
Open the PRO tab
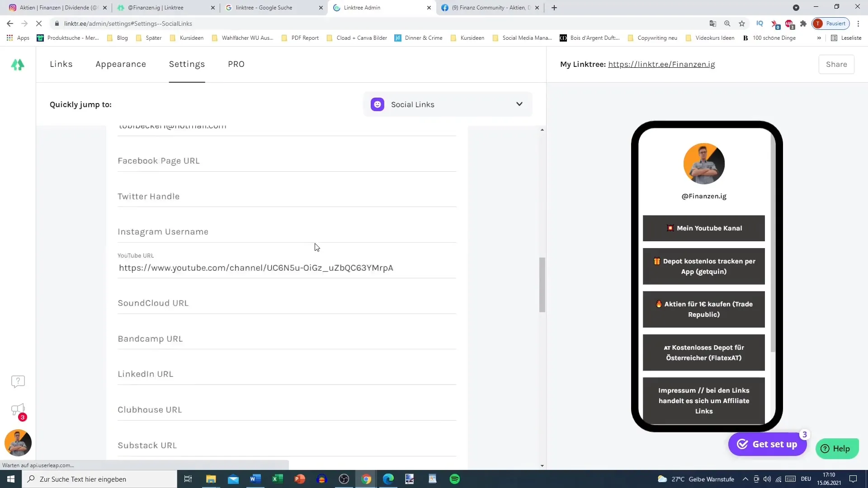pyautogui.click(x=236, y=64)
